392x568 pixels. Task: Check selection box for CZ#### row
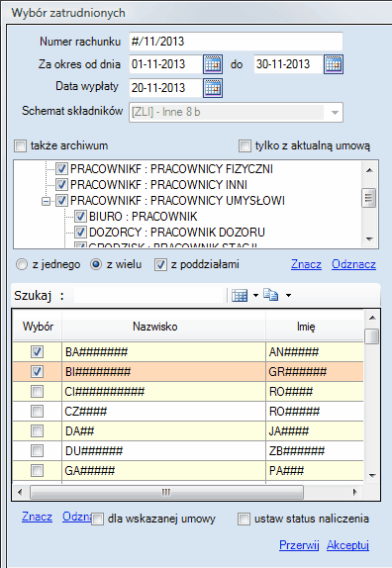(x=37, y=412)
